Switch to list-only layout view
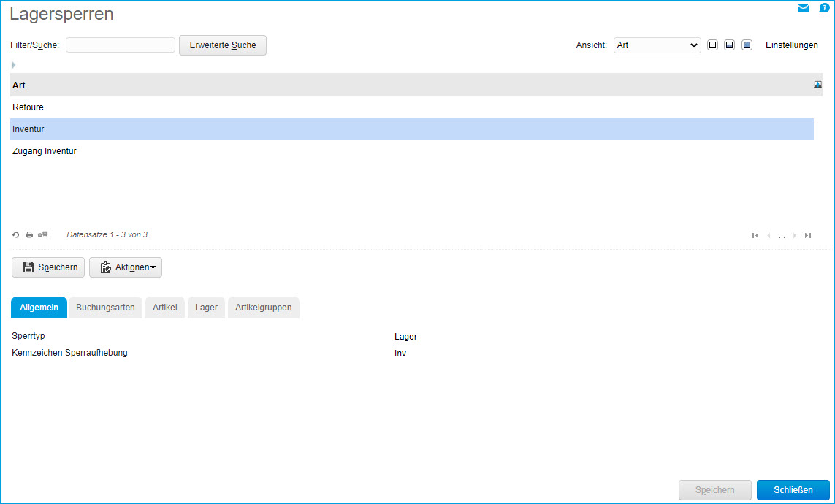Screen dimensions: 835x504 pyautogui.click(x=713, y=45)
